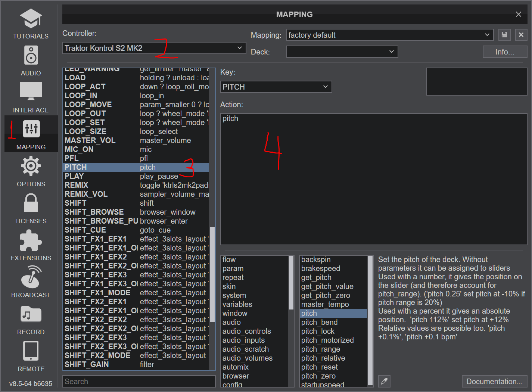Select the LOOP_SIZE key row
532x392 pixels.
tap(136, 131)
